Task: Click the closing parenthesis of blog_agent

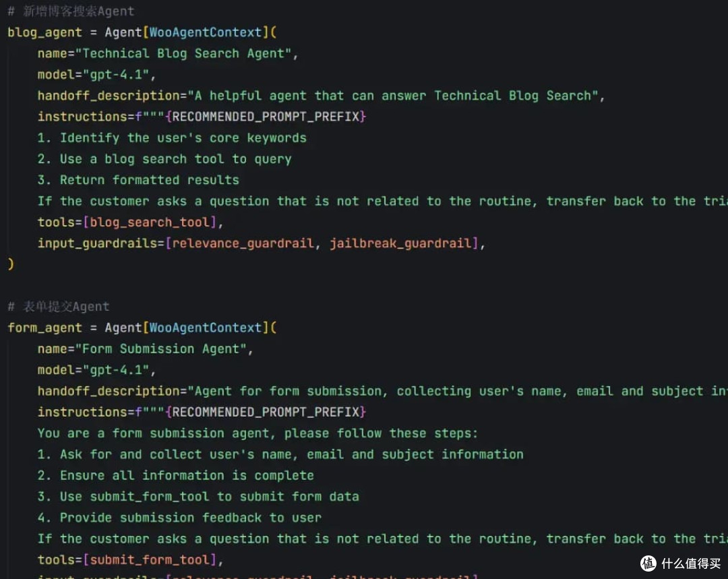Action: click(x=11, y=264)
